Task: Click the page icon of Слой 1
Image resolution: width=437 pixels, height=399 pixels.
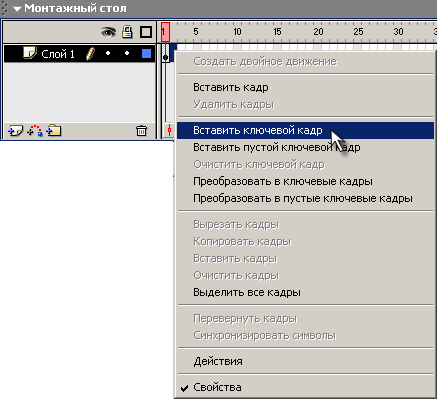Action: pyautogui.click(x=30, y=53)
